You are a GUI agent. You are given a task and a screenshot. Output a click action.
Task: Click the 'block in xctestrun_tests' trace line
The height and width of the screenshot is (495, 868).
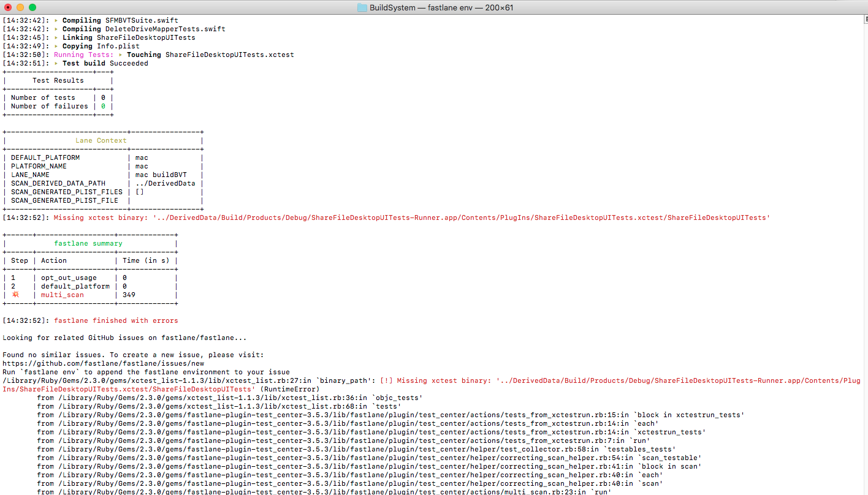390,415
